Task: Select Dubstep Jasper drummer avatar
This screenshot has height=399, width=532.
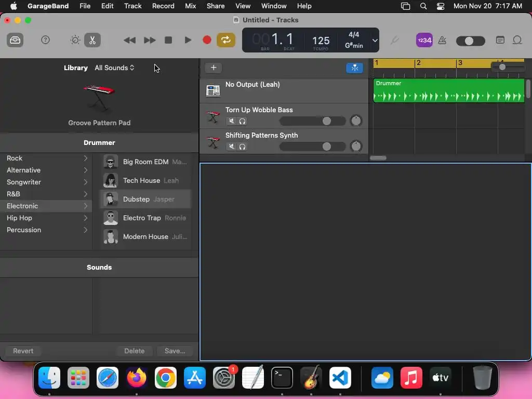Action: [x=111, y=199]
